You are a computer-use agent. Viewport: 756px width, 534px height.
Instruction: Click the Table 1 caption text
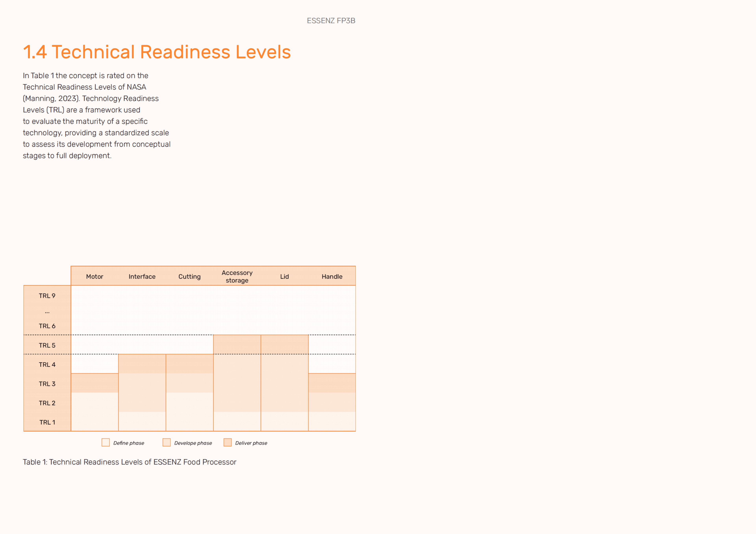click(x=129, y=462)
